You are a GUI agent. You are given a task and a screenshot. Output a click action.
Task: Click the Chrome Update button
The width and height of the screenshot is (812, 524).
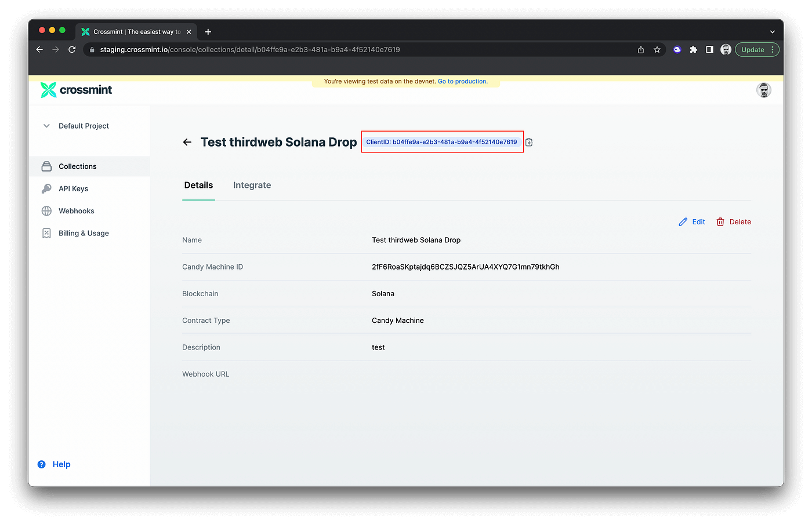point(757,50)
